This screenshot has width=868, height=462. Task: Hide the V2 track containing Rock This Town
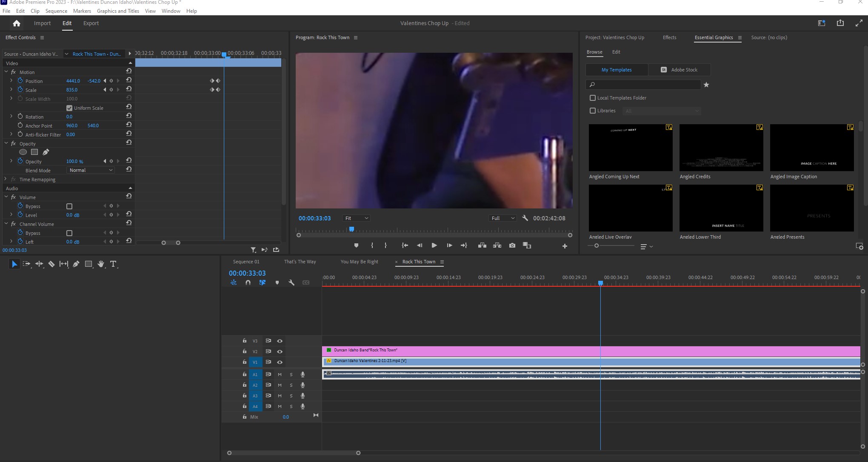[280, 351]
